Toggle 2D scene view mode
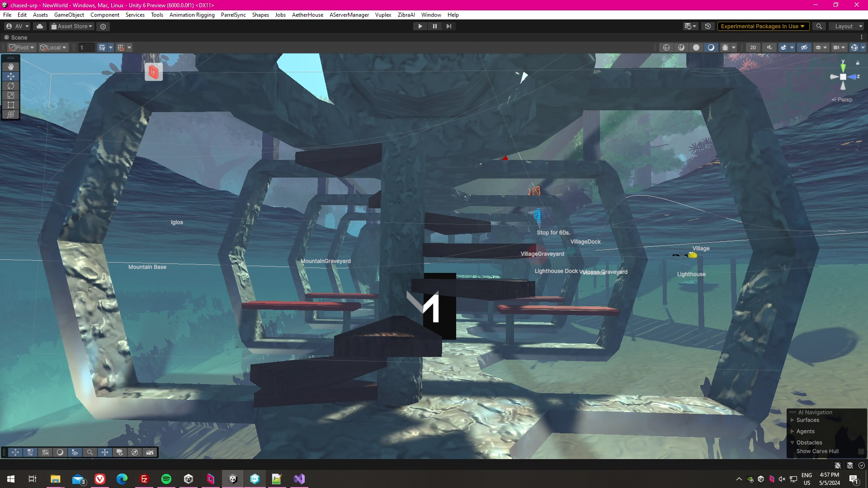Image resolution: width=868 pixels, height=488 pixels. 753,47
